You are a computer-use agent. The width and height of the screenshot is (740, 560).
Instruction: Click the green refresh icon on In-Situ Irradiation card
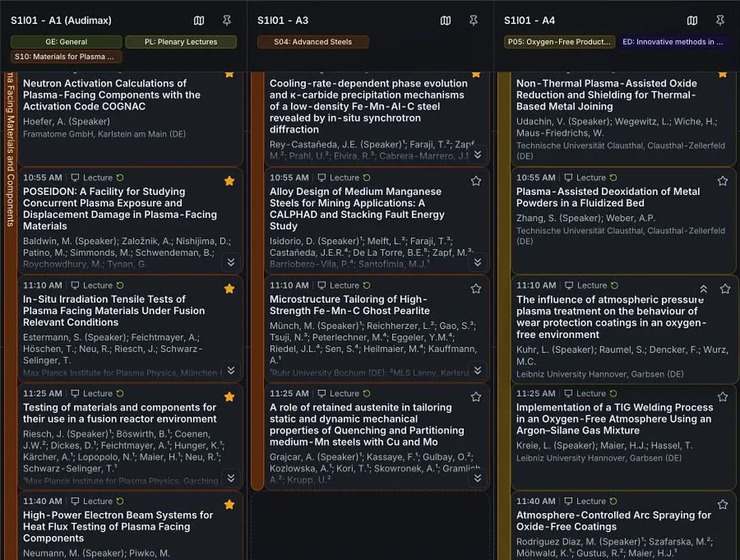120,286
